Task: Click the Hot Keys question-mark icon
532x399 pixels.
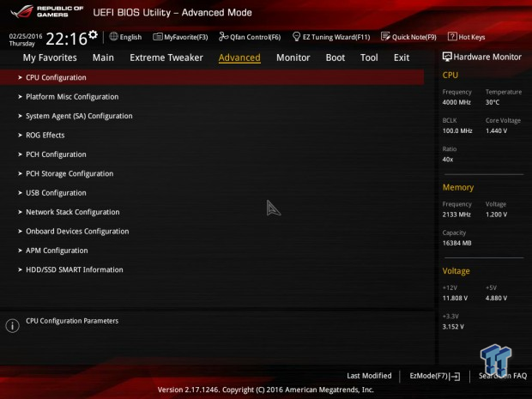Action: tap(452, 37)
